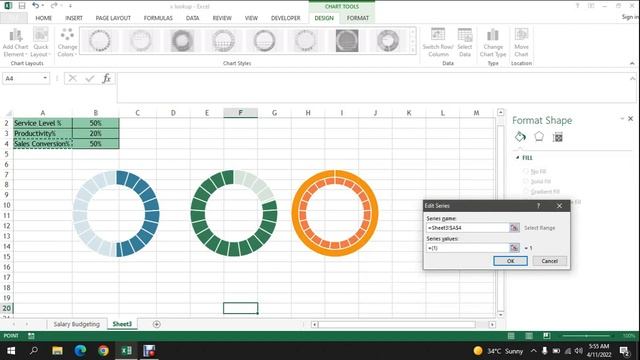
Task: Open the FORMULAS tab
Action: point(158,18)
